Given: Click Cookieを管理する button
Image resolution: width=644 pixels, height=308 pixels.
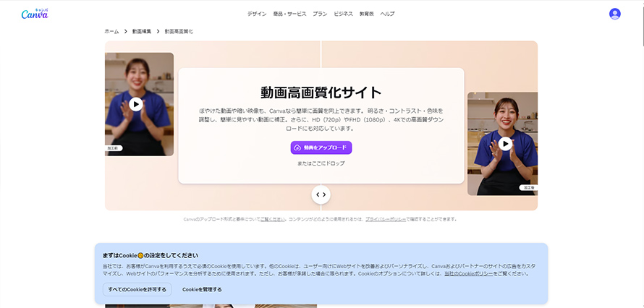Looking at the screenshot, I should click(x=202, y=289).
